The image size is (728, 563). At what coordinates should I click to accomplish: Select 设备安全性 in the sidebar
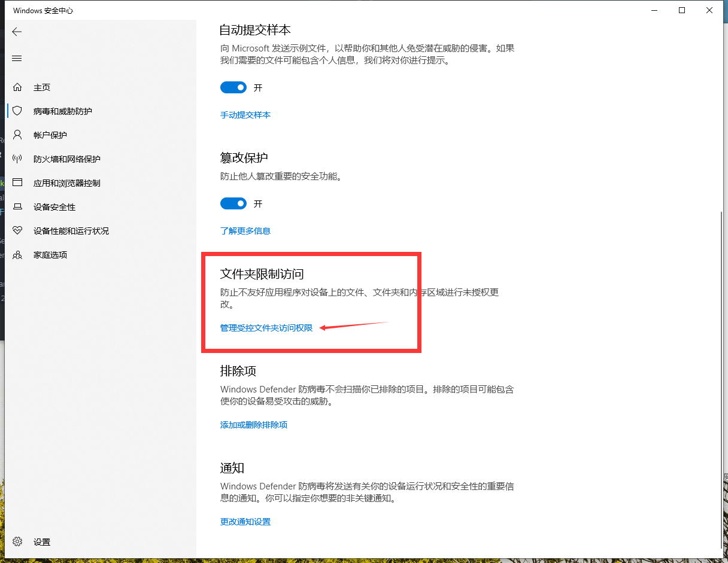point(54,207)
